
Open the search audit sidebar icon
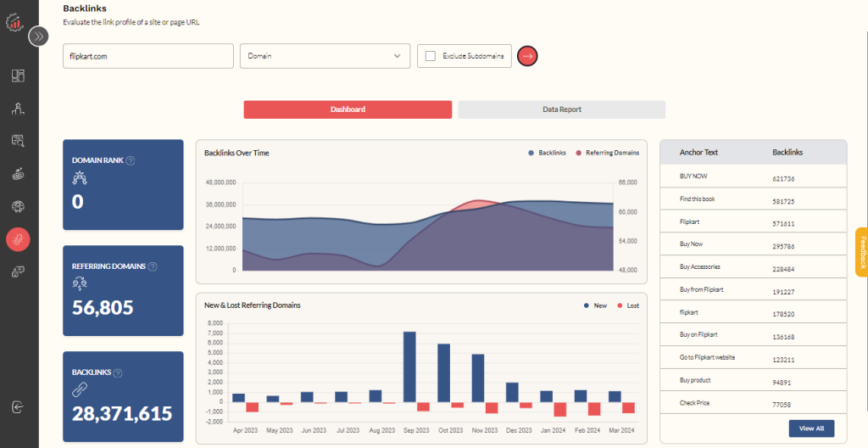point(18,141)
